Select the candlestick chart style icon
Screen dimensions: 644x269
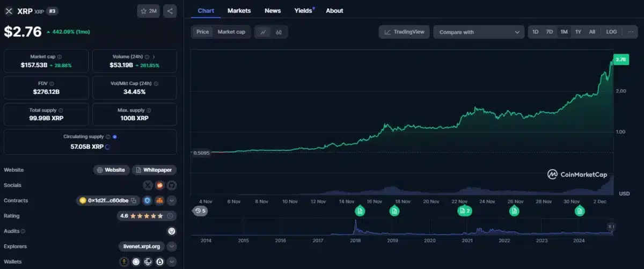[279, 32]
